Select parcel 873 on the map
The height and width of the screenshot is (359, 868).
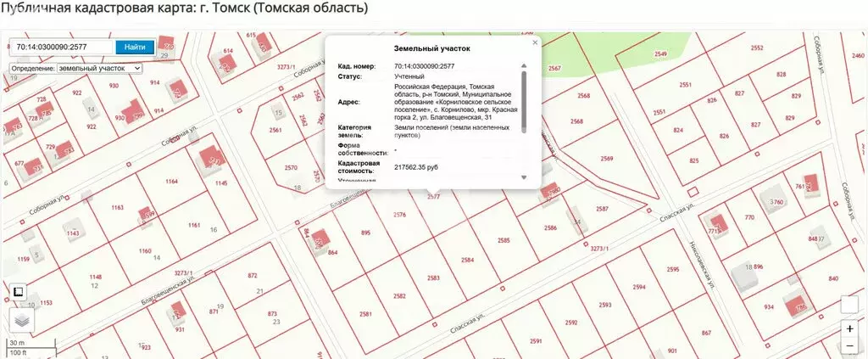point(272,313)
